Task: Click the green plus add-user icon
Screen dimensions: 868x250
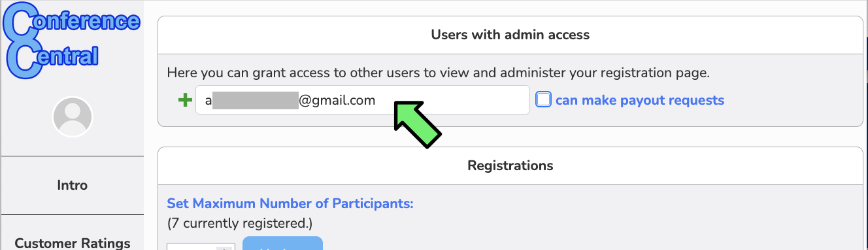Action: (185, 100)
